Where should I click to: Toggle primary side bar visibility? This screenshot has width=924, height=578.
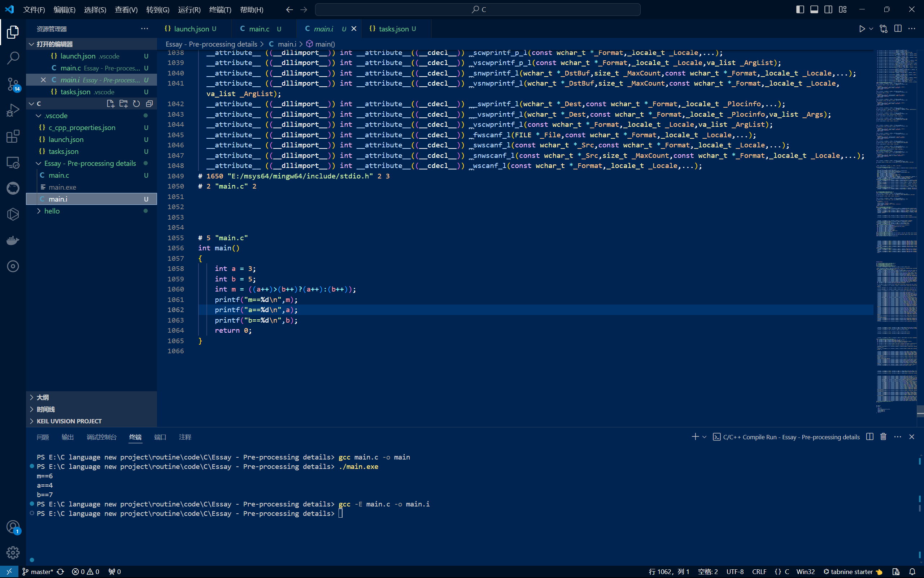[x=800, y=9]
